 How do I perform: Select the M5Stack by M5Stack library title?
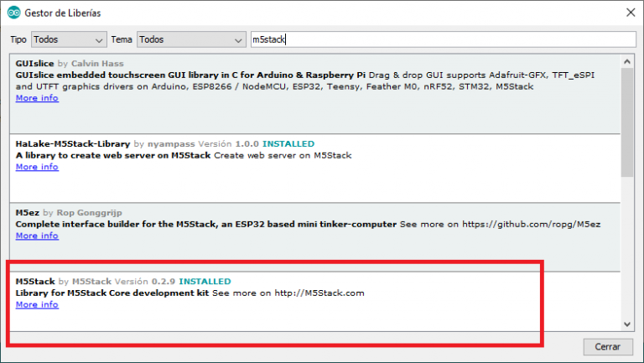(34, 281)
